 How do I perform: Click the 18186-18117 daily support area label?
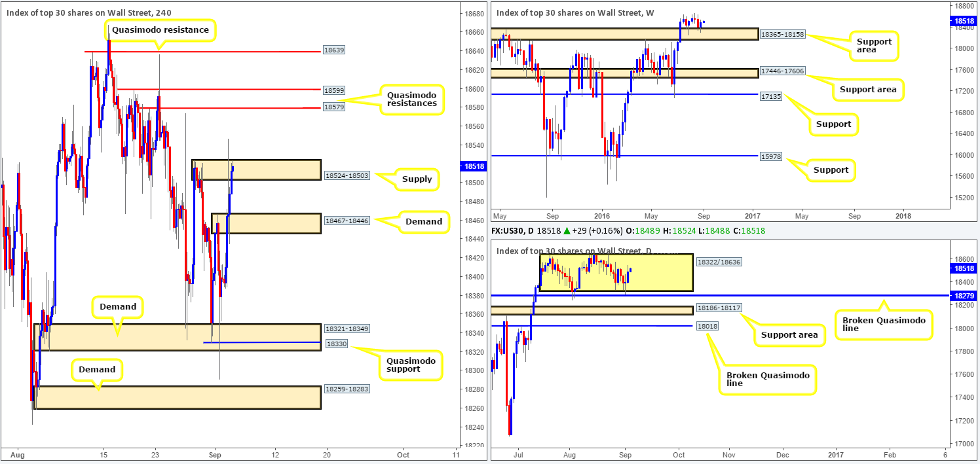coord(718,307)
